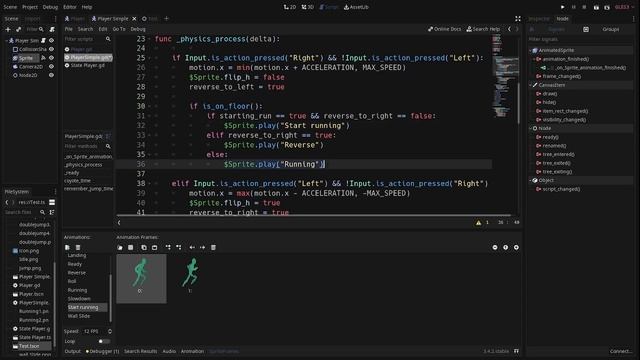Open the script editor Go To menu
Viewport: 640px width, 360px height.
point(119,29)
